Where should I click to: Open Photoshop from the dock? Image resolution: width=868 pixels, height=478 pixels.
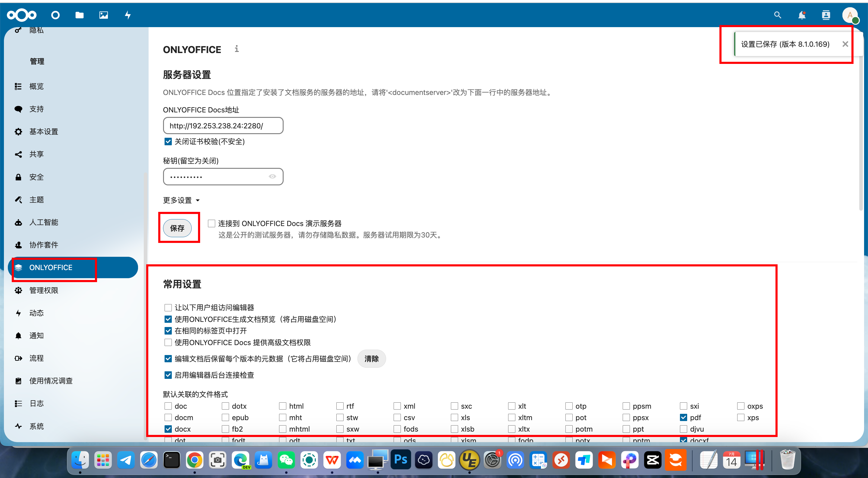[x=401, y=460]
